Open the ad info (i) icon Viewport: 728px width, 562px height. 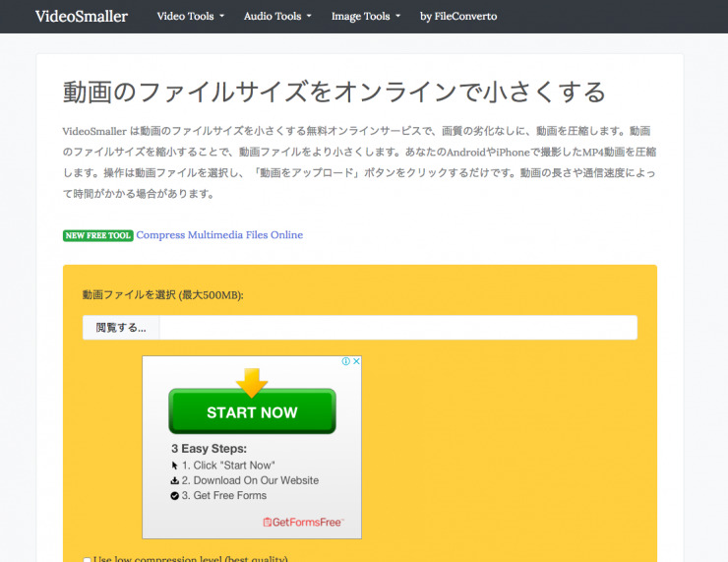pos(346,361)
